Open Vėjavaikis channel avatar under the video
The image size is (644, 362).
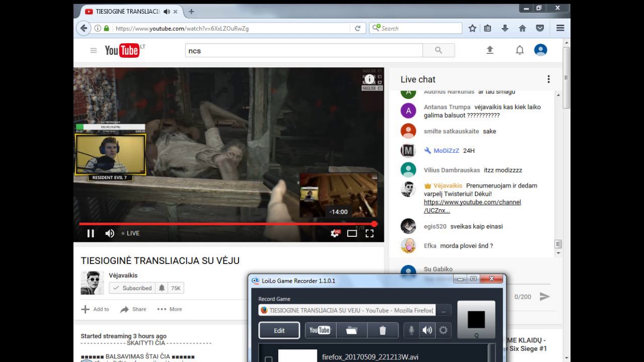(x=92, y=283)
